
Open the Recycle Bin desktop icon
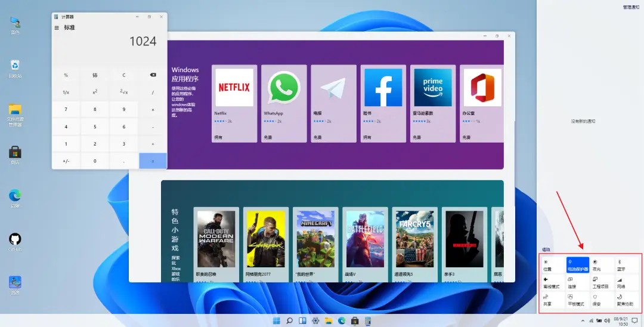[15, 69]
